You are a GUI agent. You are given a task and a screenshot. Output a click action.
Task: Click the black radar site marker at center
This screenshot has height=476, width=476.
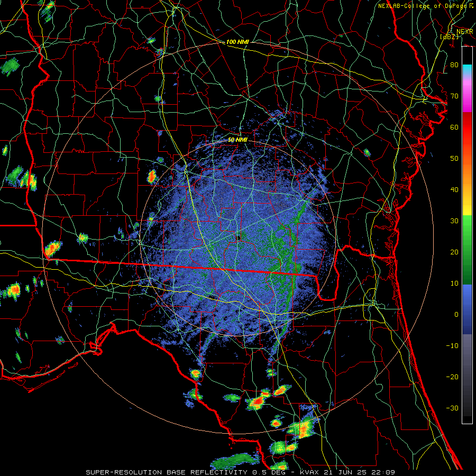point(238,238)
